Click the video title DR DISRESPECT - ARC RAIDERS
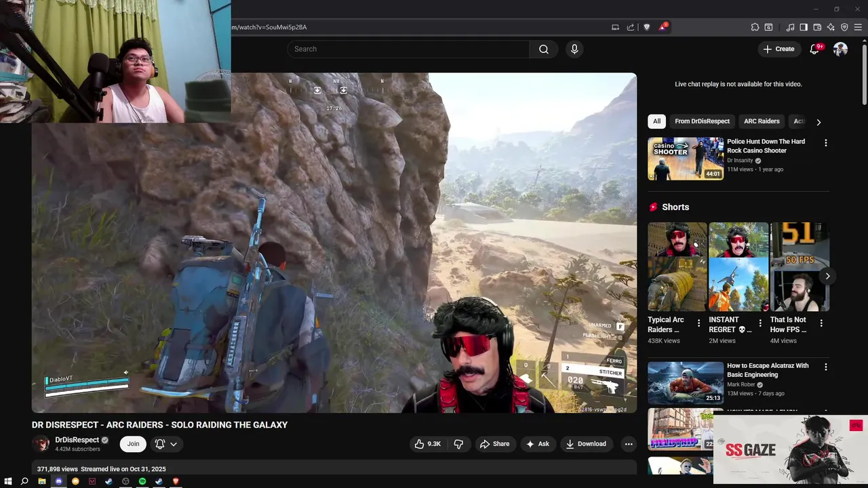Screen dimensions: 868x488 point(159,425)
